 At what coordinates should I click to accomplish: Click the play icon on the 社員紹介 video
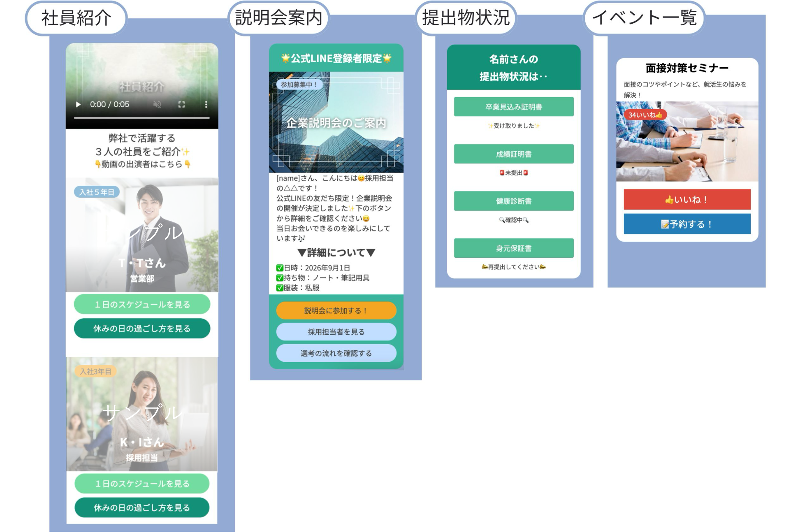pos(78,105)
